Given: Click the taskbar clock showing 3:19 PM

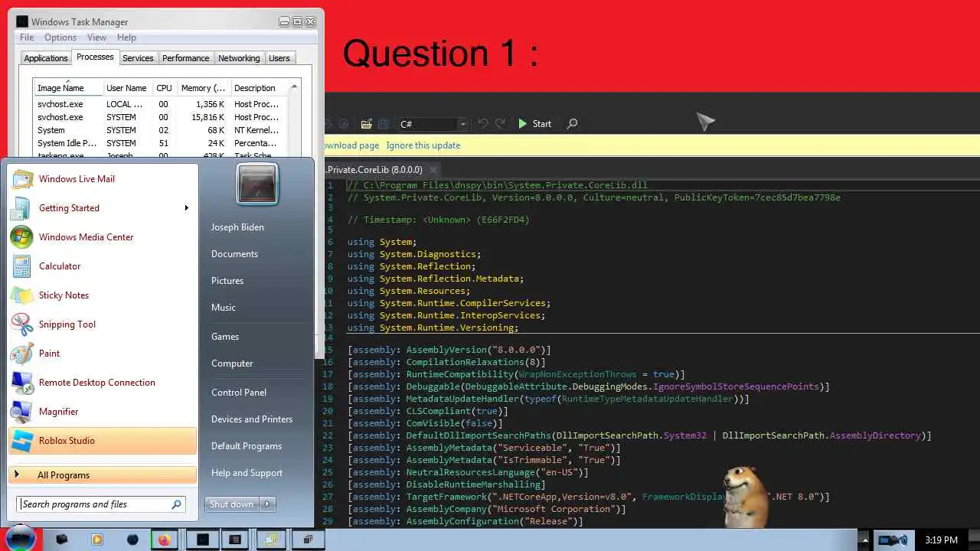Looking at the screenshot, I should coord(941,540).
